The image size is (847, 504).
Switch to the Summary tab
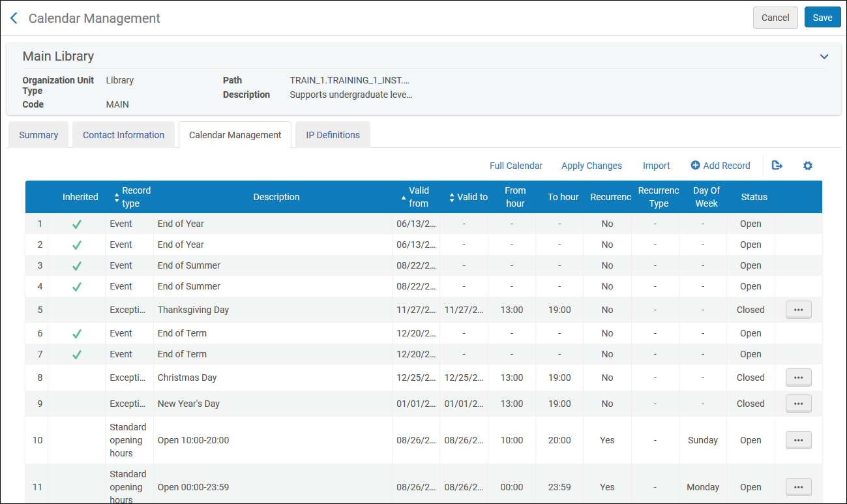(38, 135)
